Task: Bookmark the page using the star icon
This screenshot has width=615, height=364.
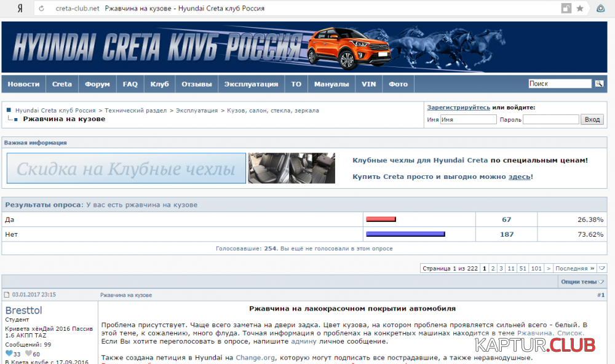Action: [x=579, y=9]
